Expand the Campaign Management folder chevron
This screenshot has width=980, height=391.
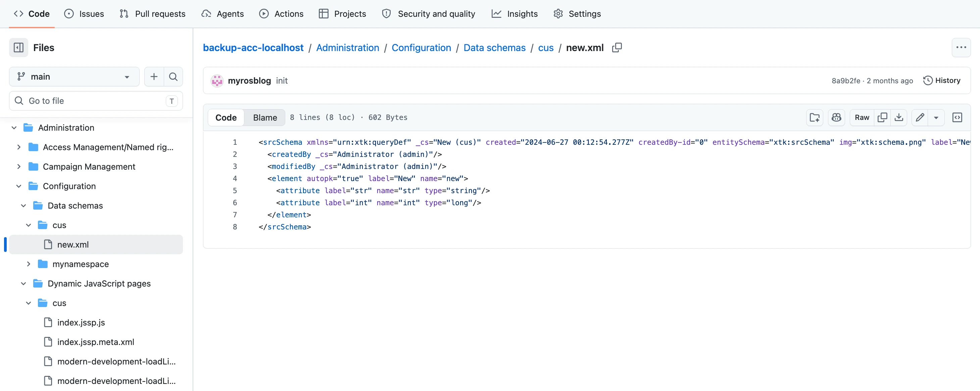[19, 166]
